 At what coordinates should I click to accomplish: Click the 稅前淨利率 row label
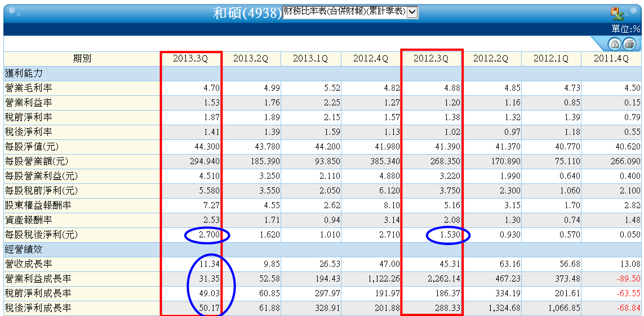point(28,118)
